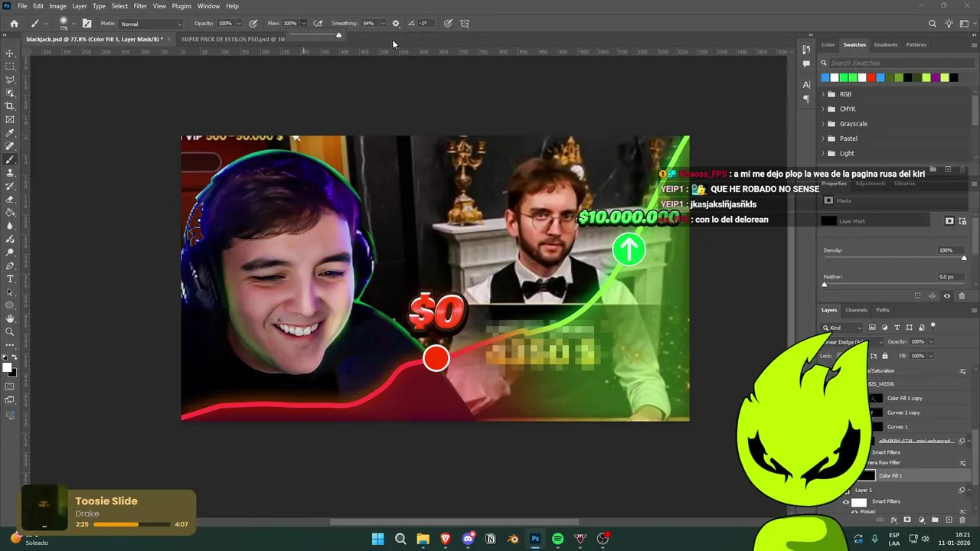Viewport: 980px width, 551px height.
Task: Click the Density slider handle
Action: coord(964,258)
